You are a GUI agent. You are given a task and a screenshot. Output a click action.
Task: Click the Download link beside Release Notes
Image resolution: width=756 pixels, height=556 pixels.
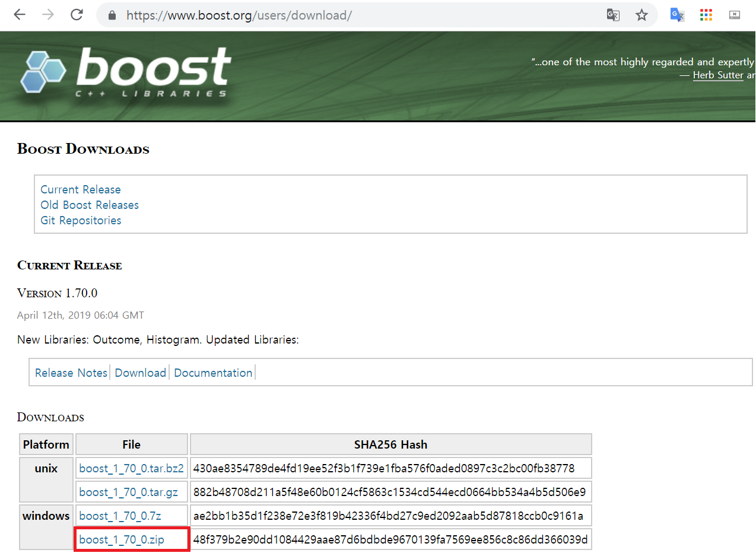[x=141, y=373]
